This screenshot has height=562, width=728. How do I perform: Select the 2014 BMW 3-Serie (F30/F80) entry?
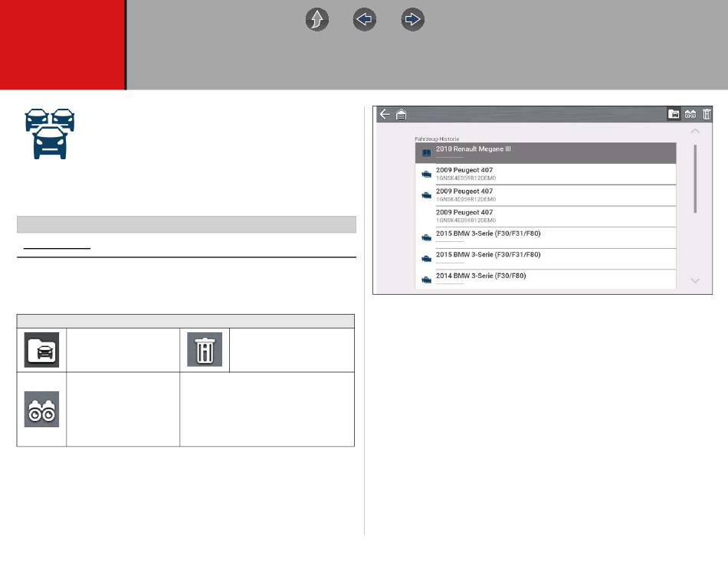546,279
